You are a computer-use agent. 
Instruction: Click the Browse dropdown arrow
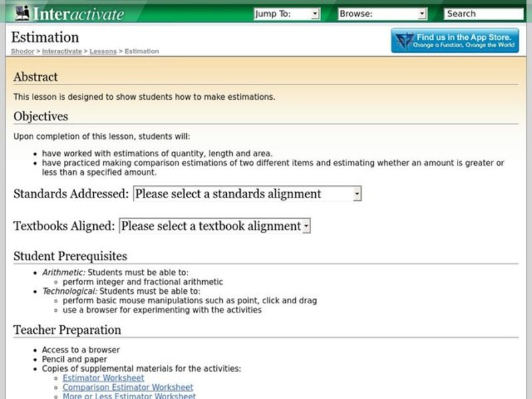[422, 13]
